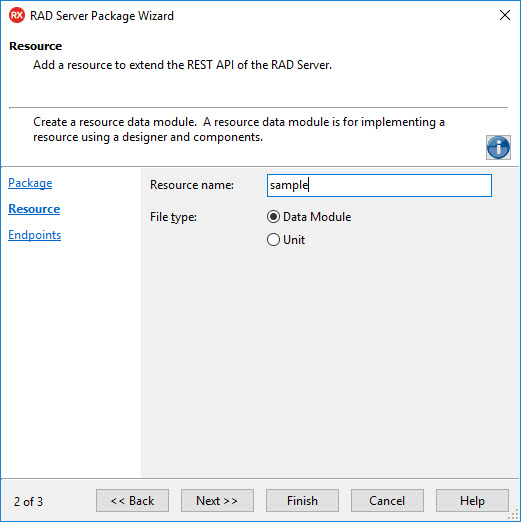The image size is (521, 522).
Task: Click the resize grip in the dialog corner
Action: [515, 516]
